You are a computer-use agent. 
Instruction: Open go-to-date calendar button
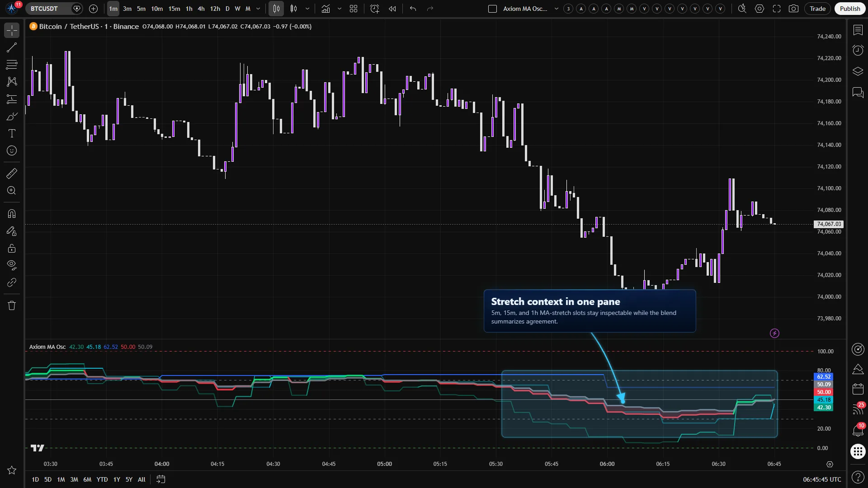(160, 479)
